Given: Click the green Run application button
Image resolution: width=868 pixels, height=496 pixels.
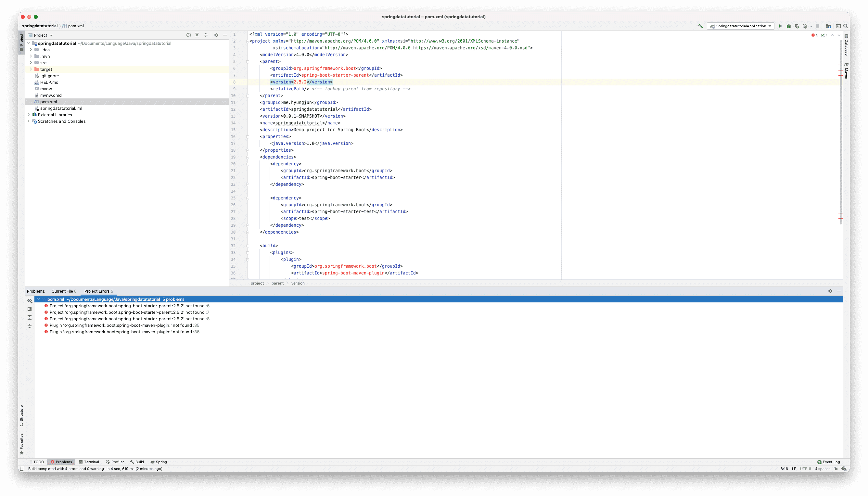Looking at the screenshot, I should tap(780, 26).
